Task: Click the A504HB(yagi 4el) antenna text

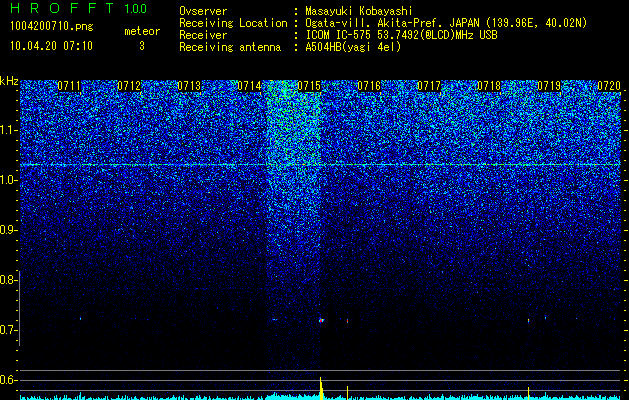Action: (353, 47)
